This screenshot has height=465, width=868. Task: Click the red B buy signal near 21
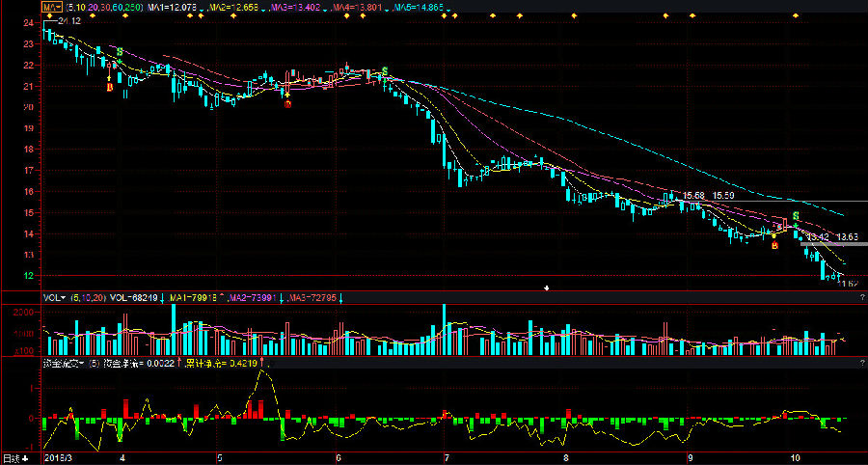109,87
